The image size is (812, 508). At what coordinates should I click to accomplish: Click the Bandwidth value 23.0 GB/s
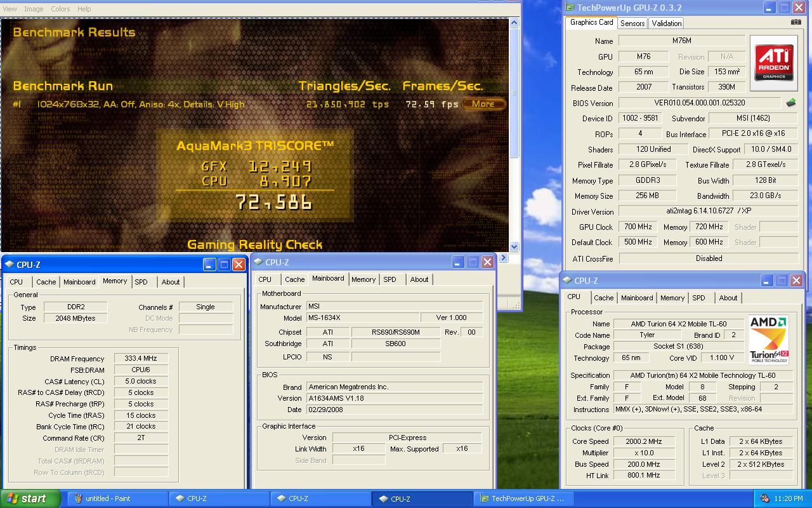coord(765,196)
